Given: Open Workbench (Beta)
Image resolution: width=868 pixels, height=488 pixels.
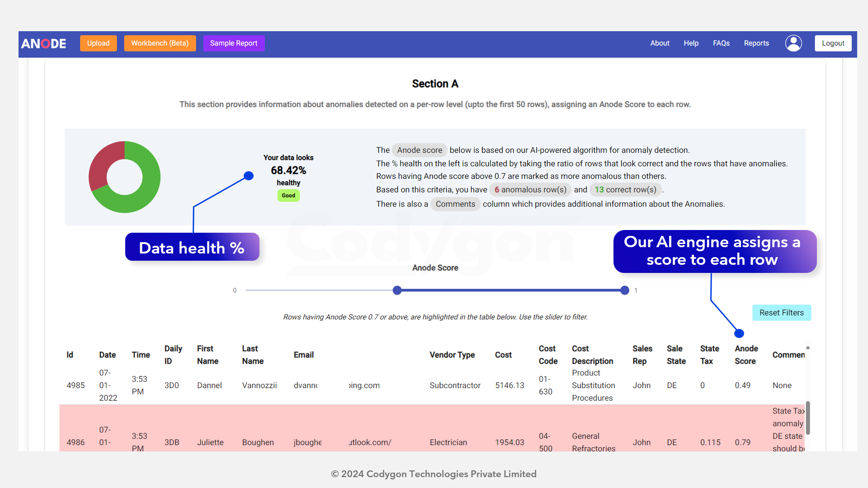Looking at the screenshot, I should coord(160,43).
